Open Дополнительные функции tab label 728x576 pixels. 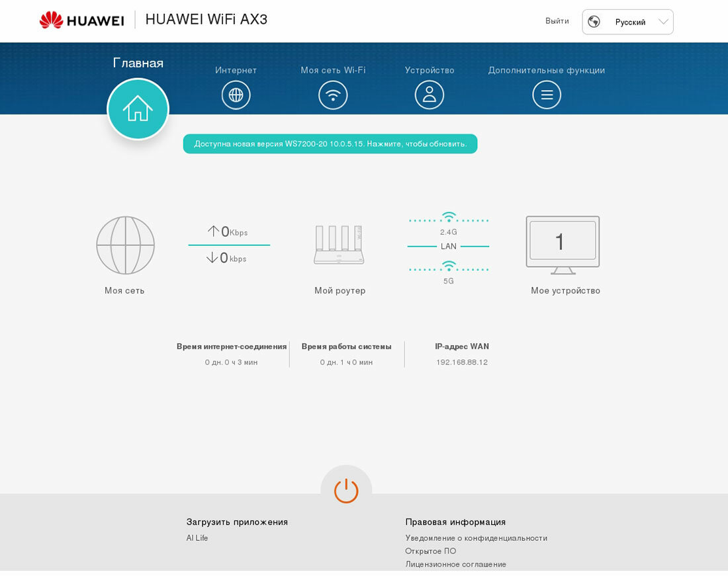(547, 70)
